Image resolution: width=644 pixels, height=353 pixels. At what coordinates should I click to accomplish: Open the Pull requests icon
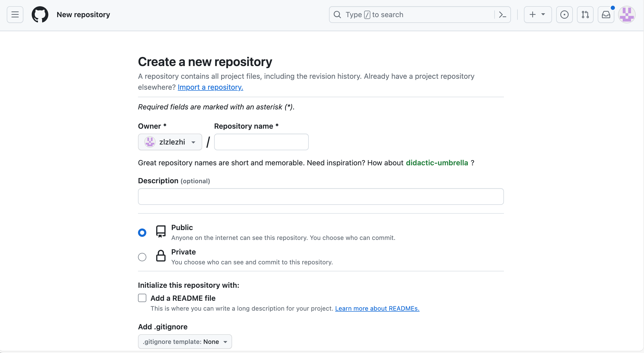(x=585, y=15)
